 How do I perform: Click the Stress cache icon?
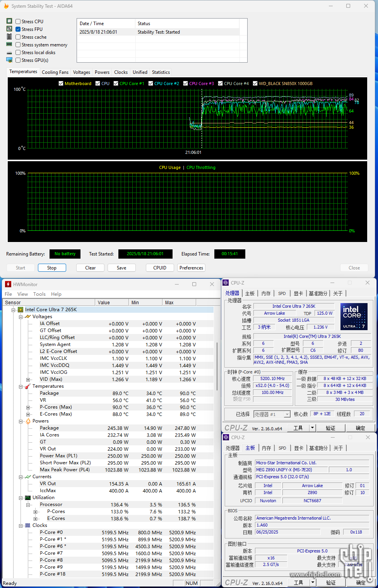point(9,37)
